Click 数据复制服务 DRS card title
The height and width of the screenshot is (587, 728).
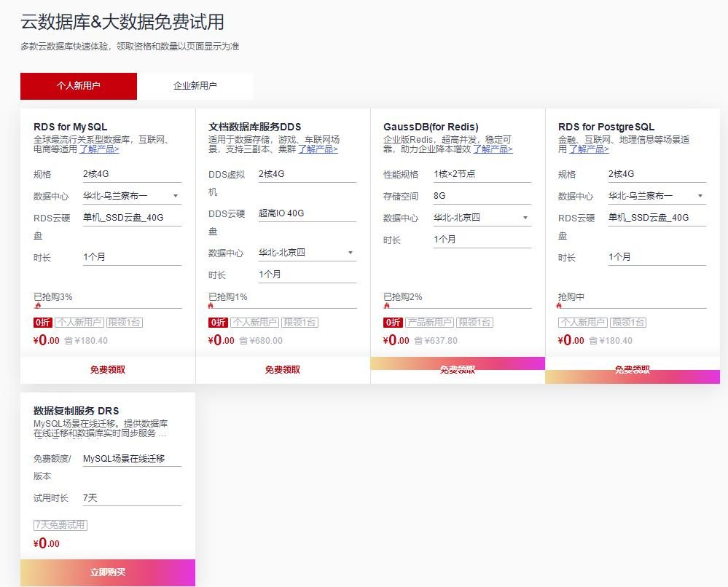click(x=76, y=411)
